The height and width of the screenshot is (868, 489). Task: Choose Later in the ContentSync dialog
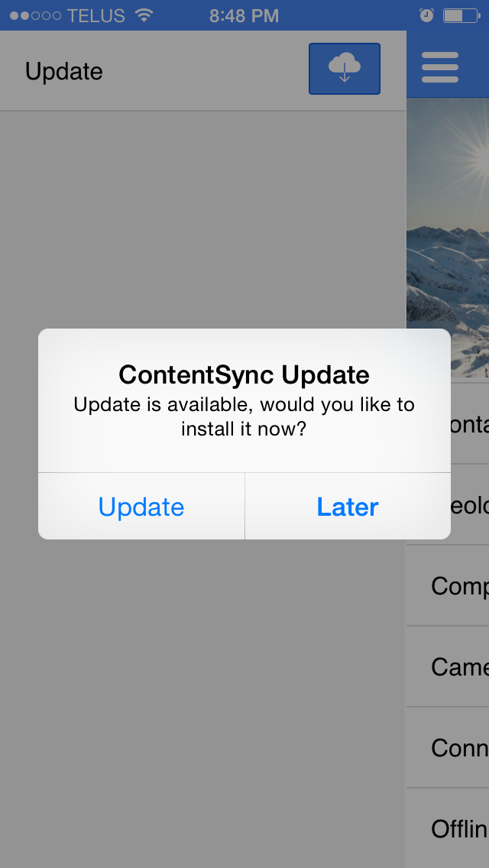click(x=348, y=507)
